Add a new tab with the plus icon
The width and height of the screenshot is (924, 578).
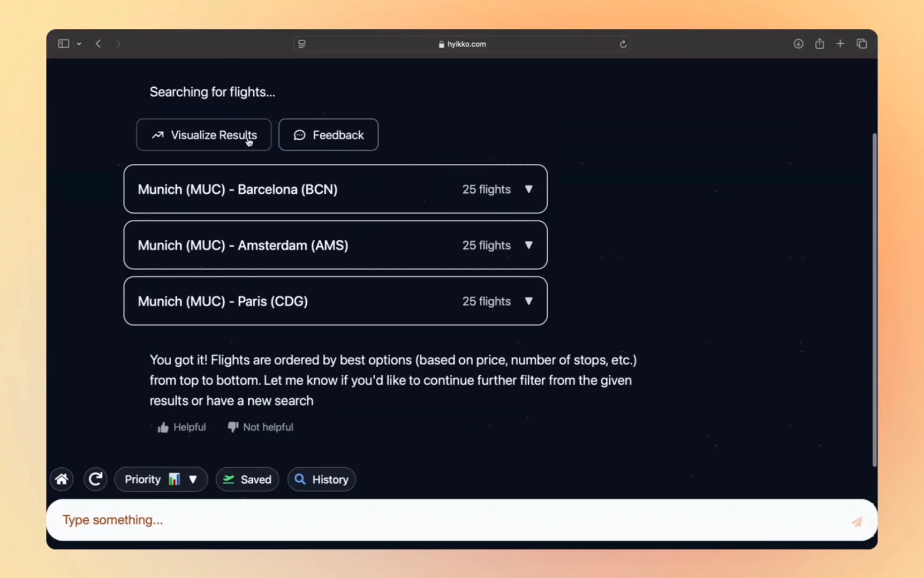coord(840,44)
